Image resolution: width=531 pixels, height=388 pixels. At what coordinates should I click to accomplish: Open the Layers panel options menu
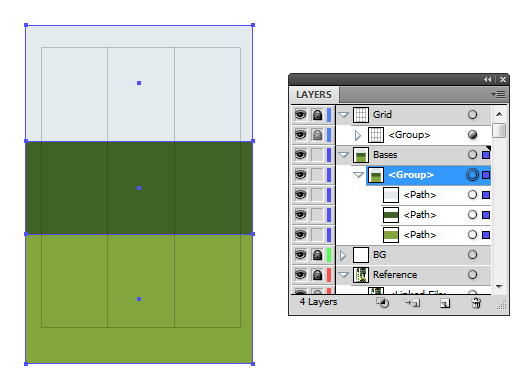coord(498,94)
